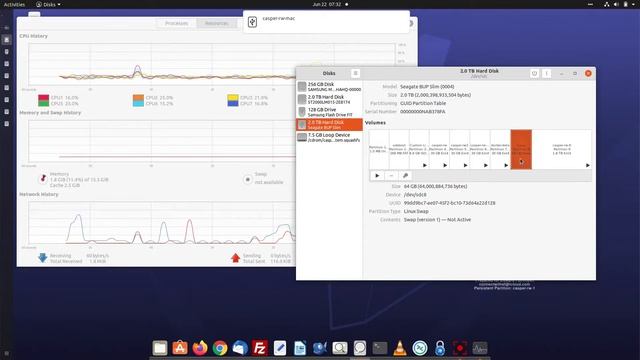Switch to Resources tab in System Monitor

pyautogui.click(x=216, y=23)
